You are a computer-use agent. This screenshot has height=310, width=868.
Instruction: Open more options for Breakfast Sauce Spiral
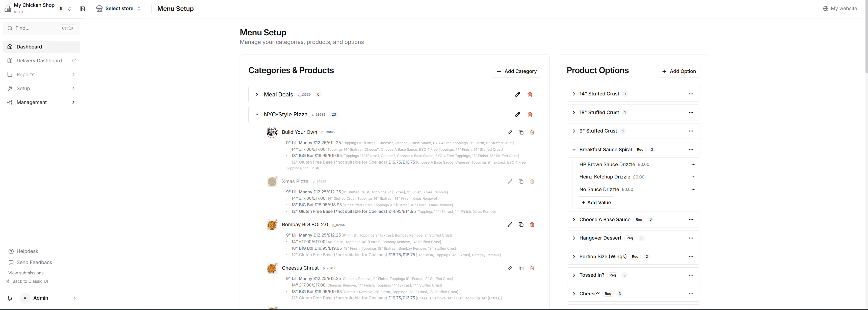point(691,150)
